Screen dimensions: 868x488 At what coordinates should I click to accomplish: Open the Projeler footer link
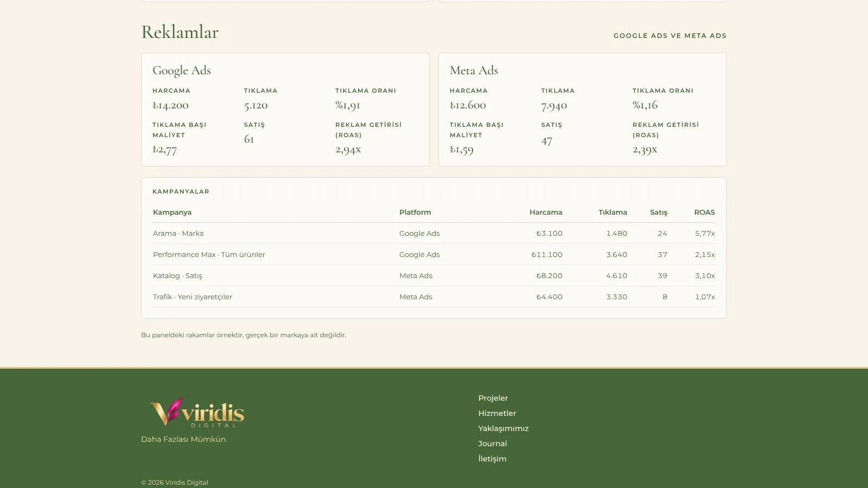(x=493, y=398)
